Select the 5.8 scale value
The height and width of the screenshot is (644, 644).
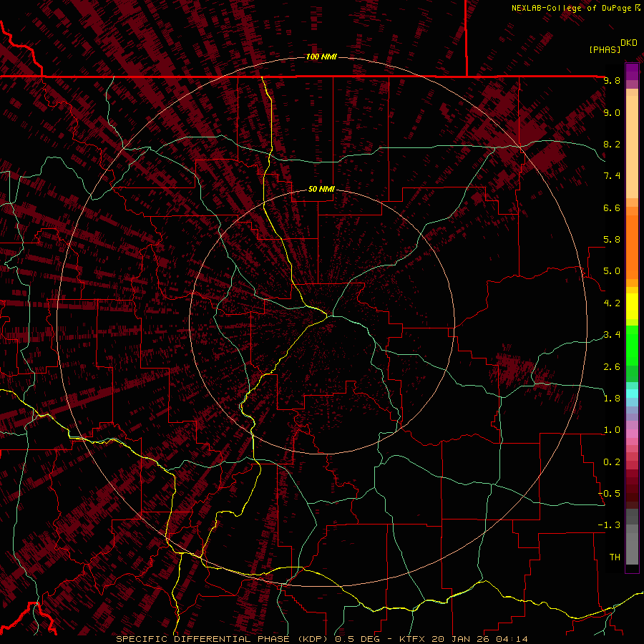coord(612,240)
